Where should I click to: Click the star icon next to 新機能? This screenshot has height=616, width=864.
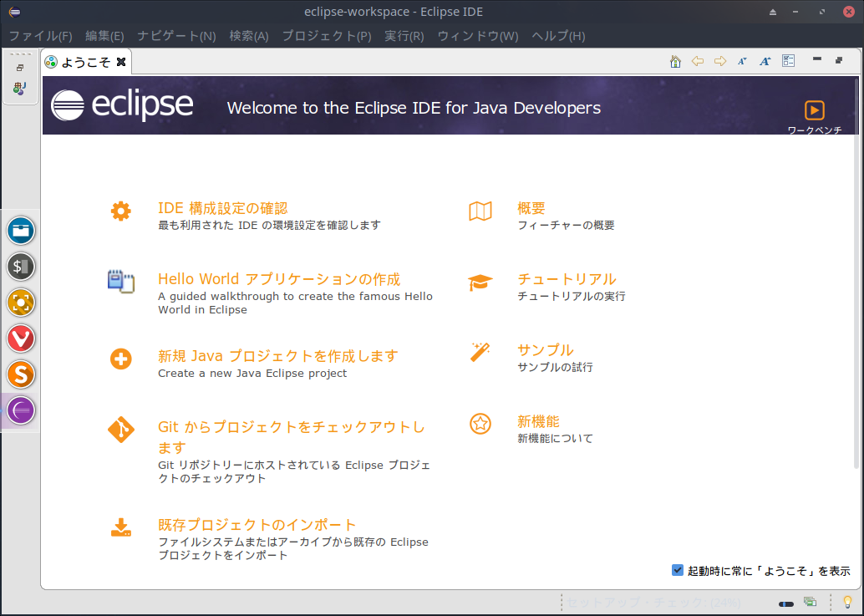[480, 424]
